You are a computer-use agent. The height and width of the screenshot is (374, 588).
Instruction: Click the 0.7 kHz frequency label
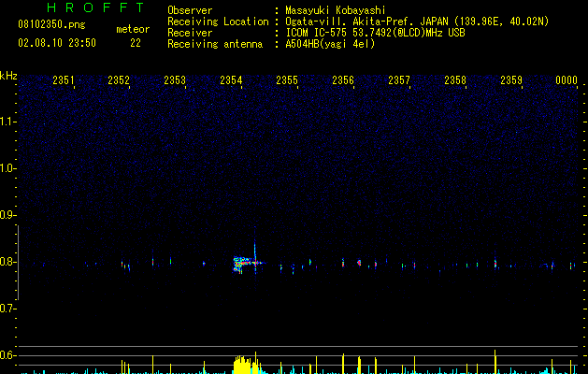click(x=7, y=309)
